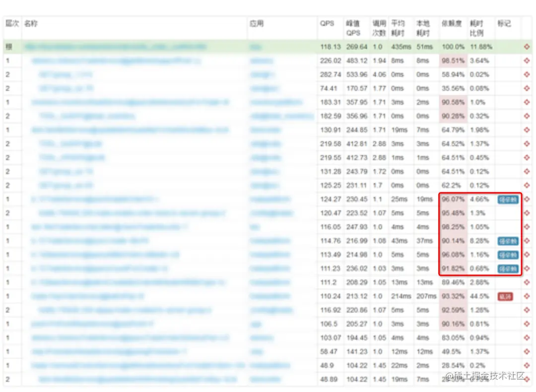Click the 本地耗时 column header
This screenshot has height=392, width=536.
click(423, 28)
